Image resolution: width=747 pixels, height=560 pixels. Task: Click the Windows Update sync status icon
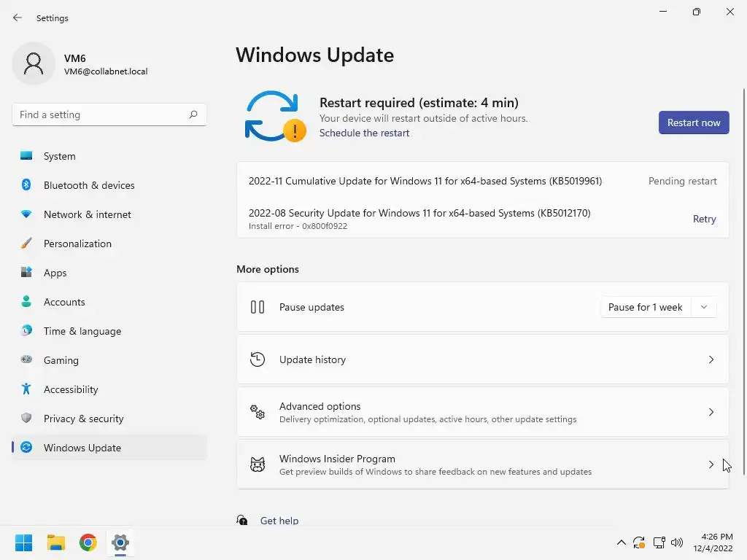[x=274, y=117]
